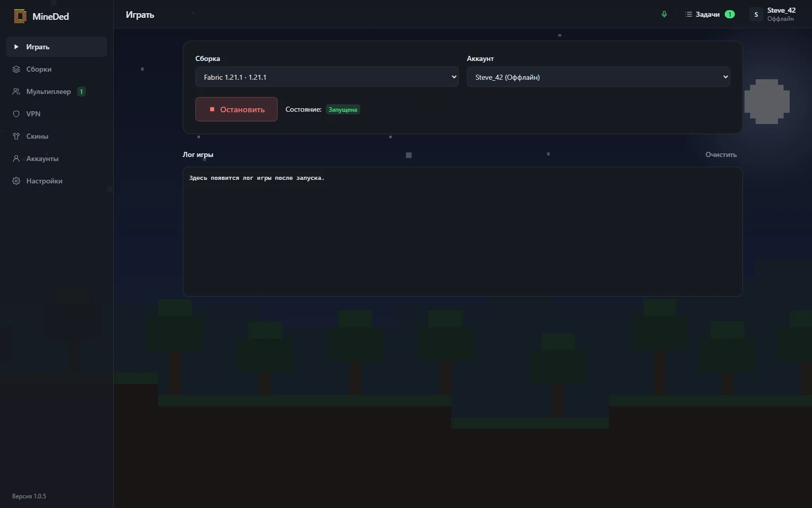The height and width of the screenshot is (508, 812).
Task: Click the shield icon beside VPN
Action: (16, 114)
